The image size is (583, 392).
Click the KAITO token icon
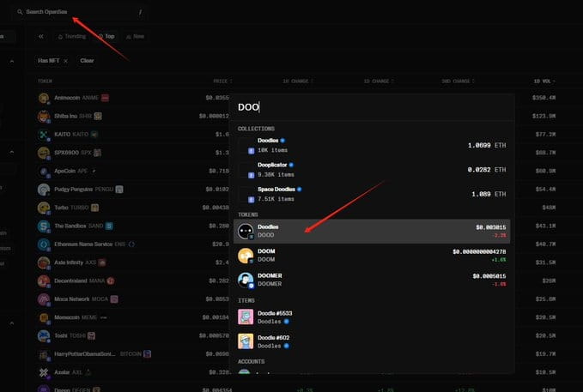coord(44,135)
